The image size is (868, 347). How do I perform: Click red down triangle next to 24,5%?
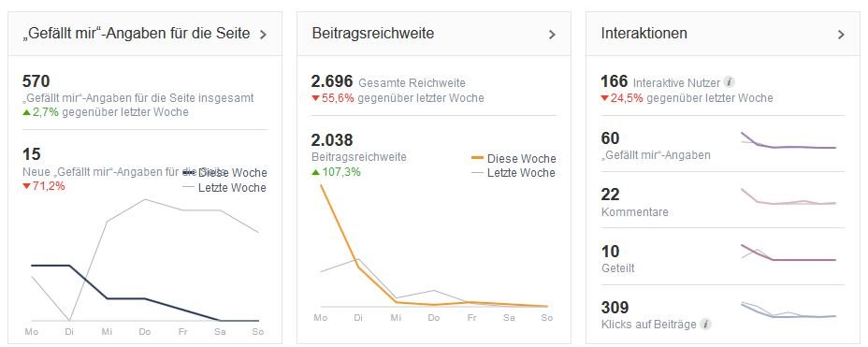point(604,98)
